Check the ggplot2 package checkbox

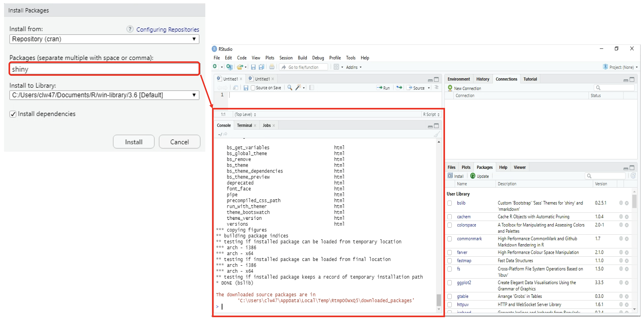tap(449, 283)
